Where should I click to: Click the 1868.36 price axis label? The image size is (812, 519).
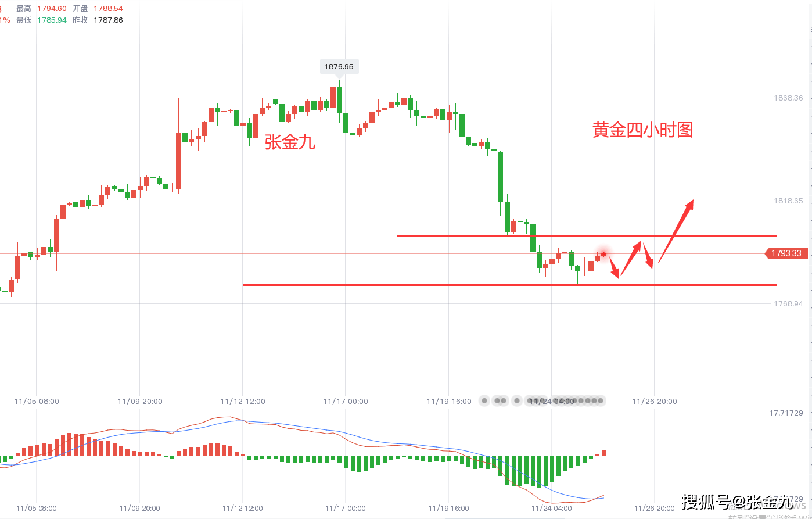(788, 98)
